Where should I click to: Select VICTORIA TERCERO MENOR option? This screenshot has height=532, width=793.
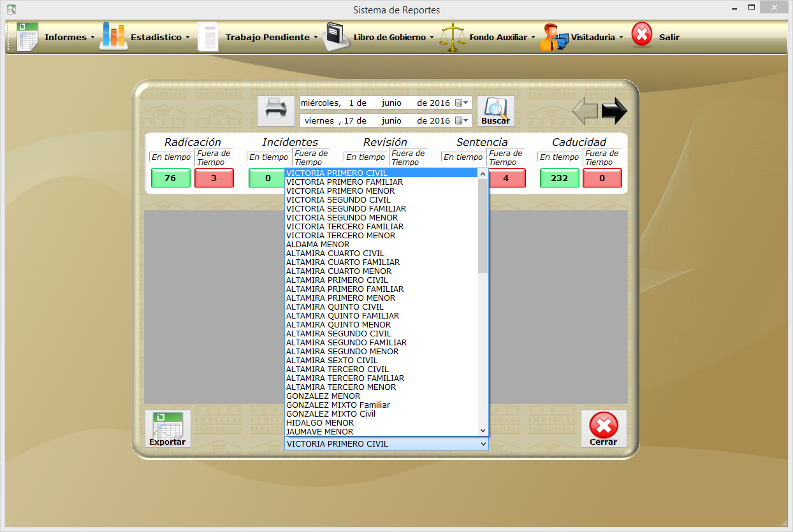381,235
